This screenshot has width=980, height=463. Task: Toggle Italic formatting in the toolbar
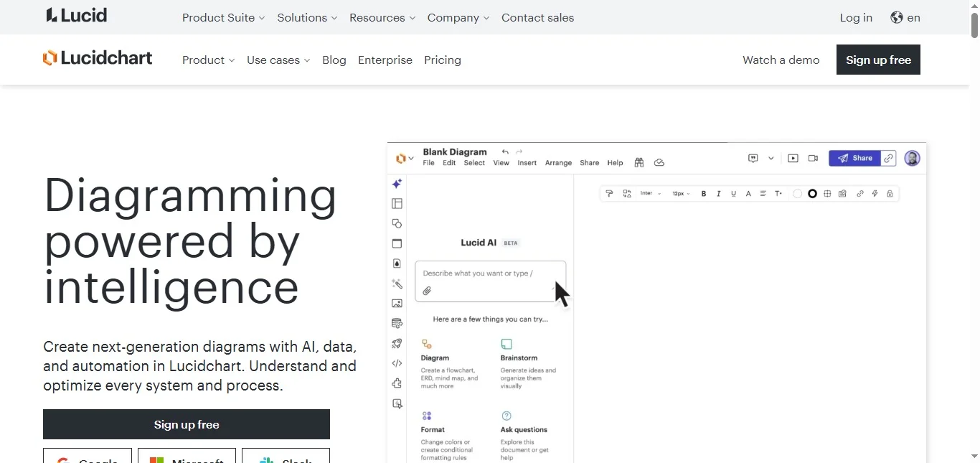tap(718, 194)
